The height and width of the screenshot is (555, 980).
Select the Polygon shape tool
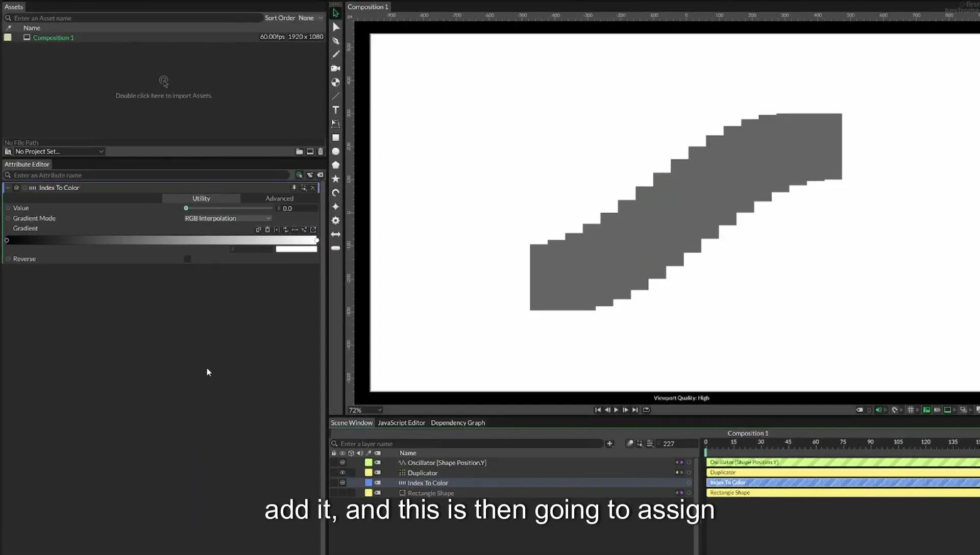point(335,165)
